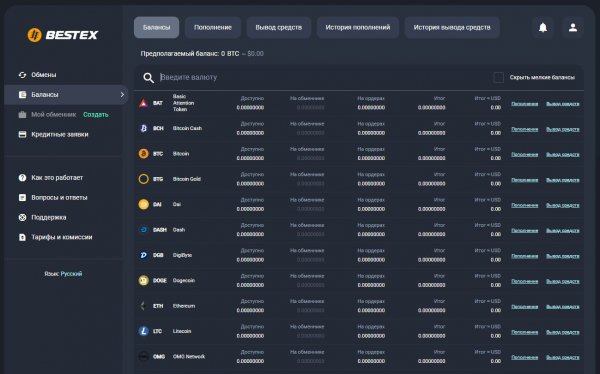The width and height of the screenshot is (600, 374).
Task: Click Вывод средств link in DigiByte row
Action: [562, 256]
